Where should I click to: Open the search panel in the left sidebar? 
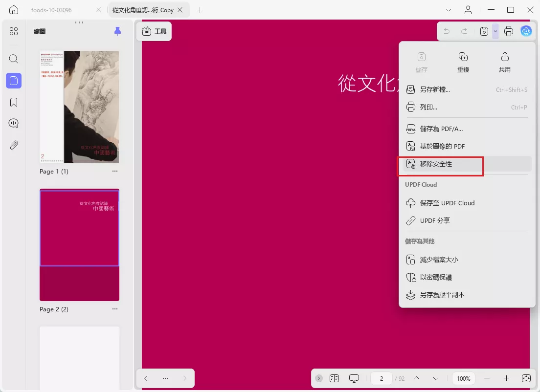click(13, 59)
